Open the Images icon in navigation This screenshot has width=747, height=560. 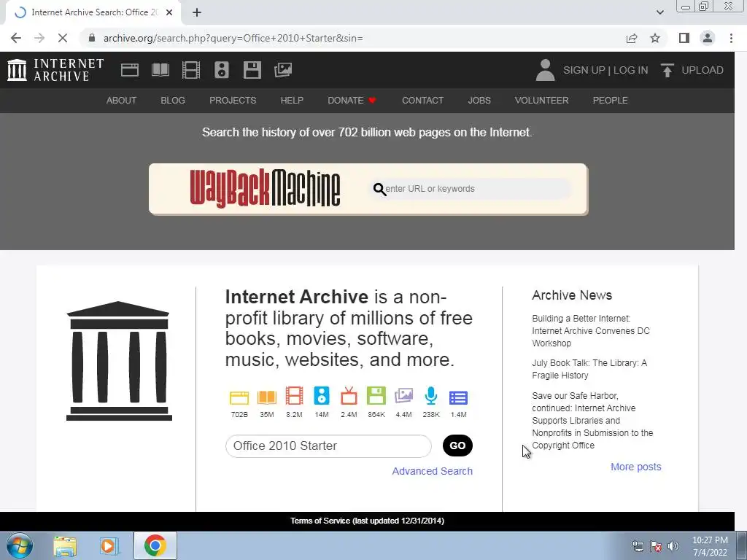tap(283, 70)
